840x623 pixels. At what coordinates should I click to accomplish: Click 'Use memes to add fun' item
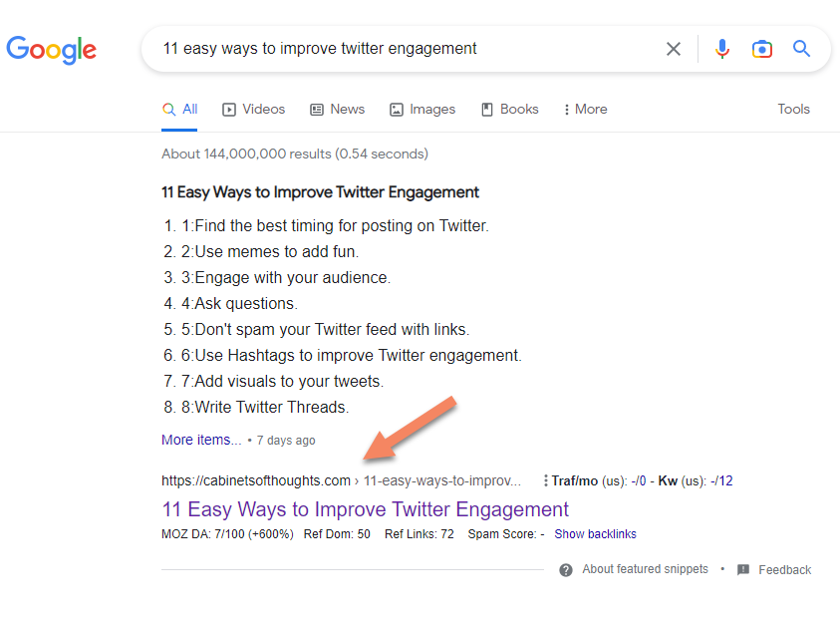(269, 251)
